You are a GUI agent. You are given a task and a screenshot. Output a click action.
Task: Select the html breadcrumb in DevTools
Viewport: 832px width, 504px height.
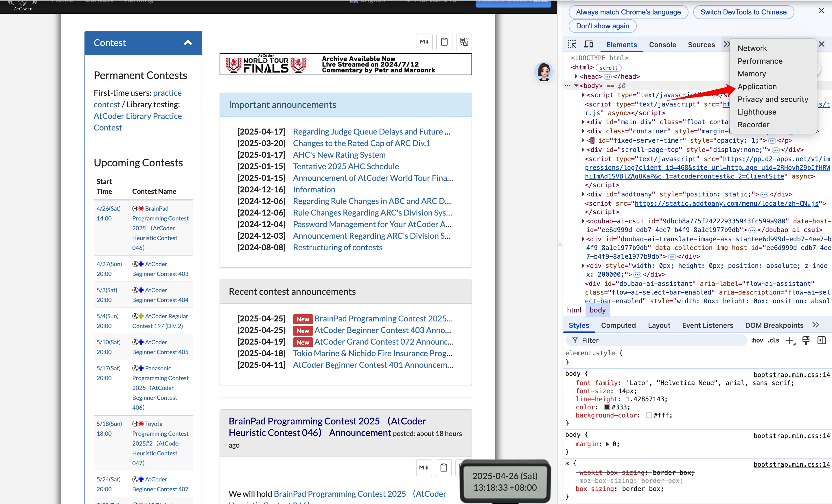(x=574, y=310)
